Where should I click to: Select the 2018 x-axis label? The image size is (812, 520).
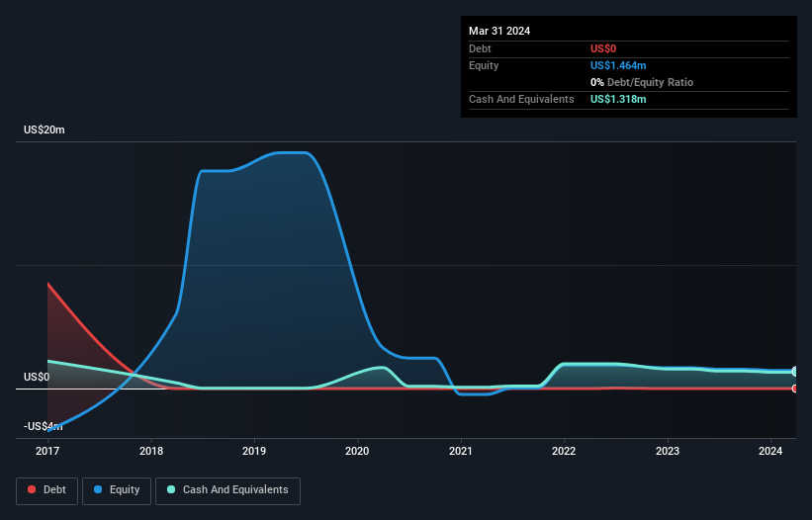[x=151, y=451]
